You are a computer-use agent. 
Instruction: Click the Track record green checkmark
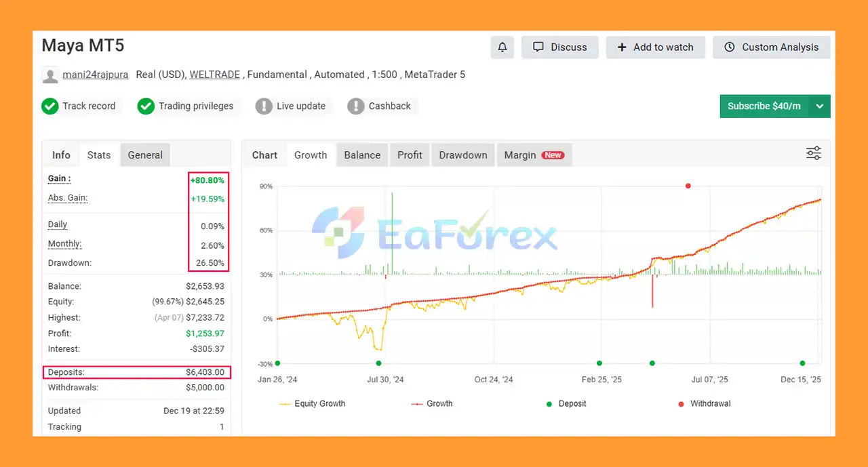50,106
